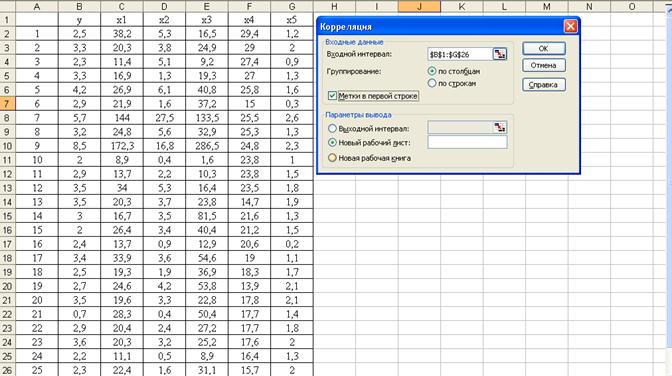Click the new worksheet name input field
Viewport: 672px width, 376px height.
coord(467,142)
